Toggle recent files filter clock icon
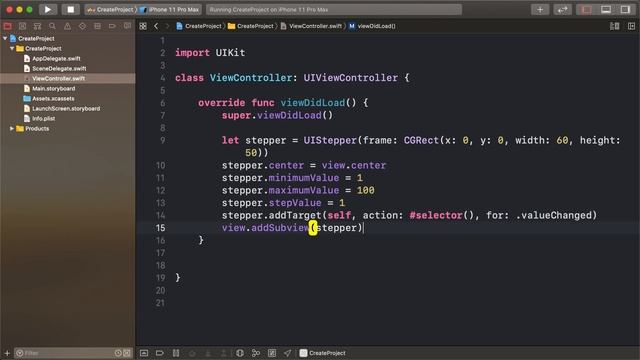The width and height of the screenshot is (640, 360). pos(118,353)
